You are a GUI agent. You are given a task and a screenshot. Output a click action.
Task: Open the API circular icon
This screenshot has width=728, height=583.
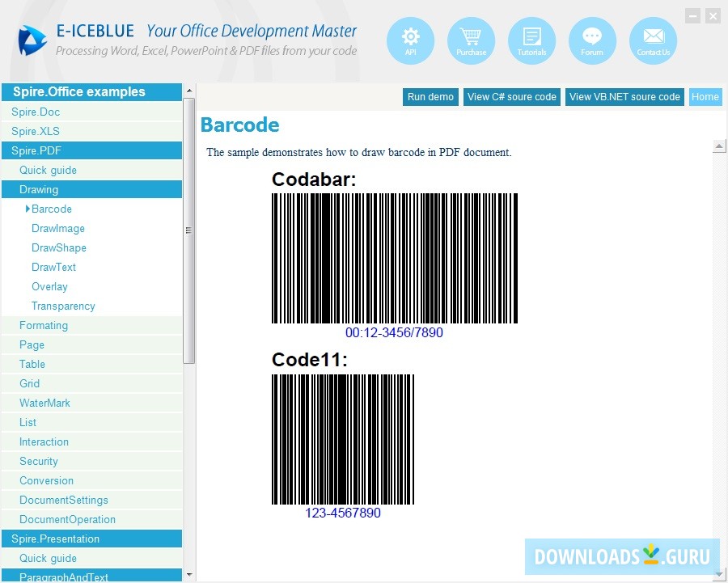click(x=410, y=41)
